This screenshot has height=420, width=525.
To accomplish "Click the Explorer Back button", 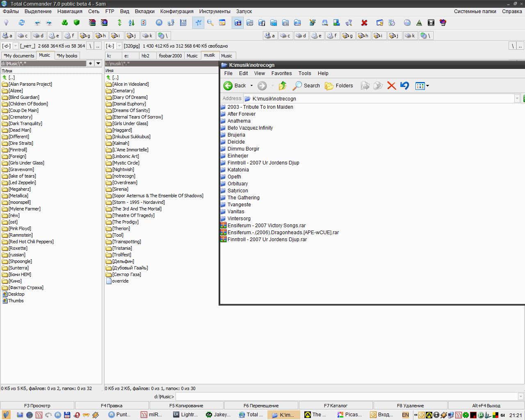I will tap(235, 86).
